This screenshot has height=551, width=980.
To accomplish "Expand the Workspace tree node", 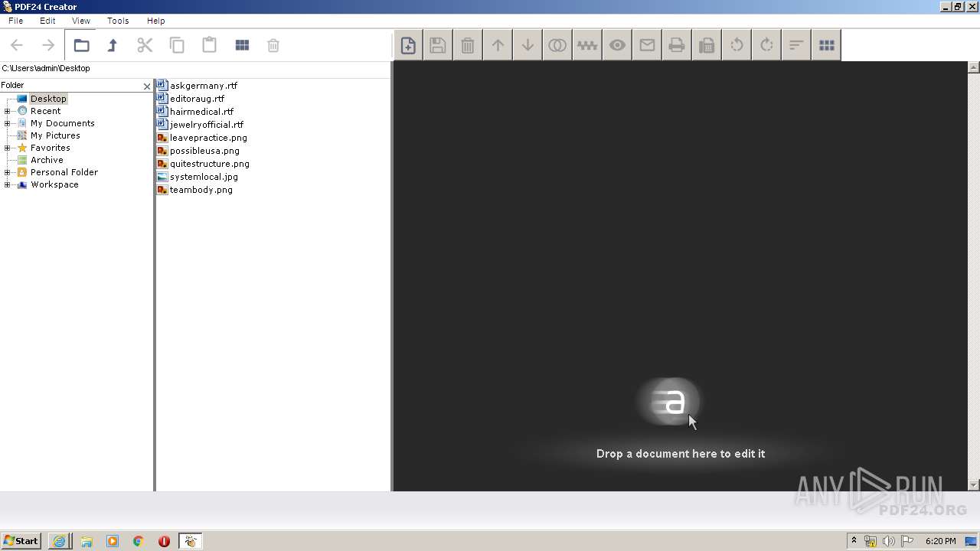I will coord(7,184).
